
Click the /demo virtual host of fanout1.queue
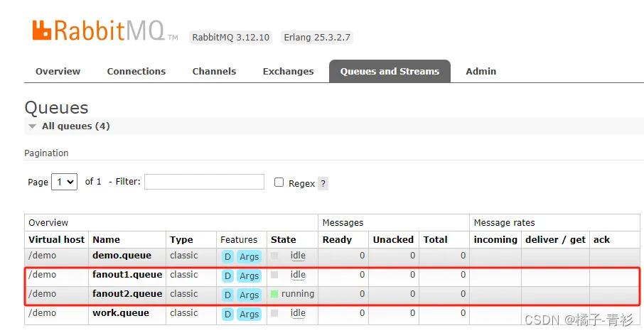pos(43,274)
